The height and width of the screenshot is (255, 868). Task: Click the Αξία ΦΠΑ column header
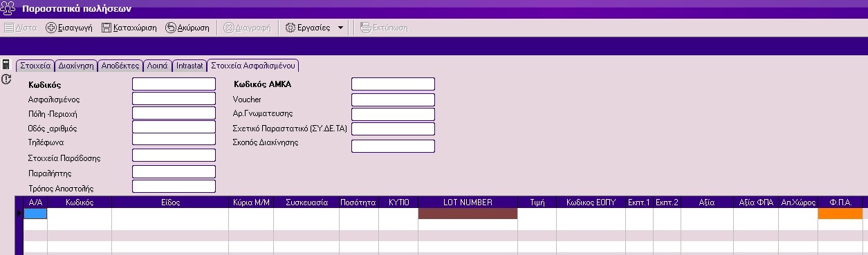tap(756, 202)
